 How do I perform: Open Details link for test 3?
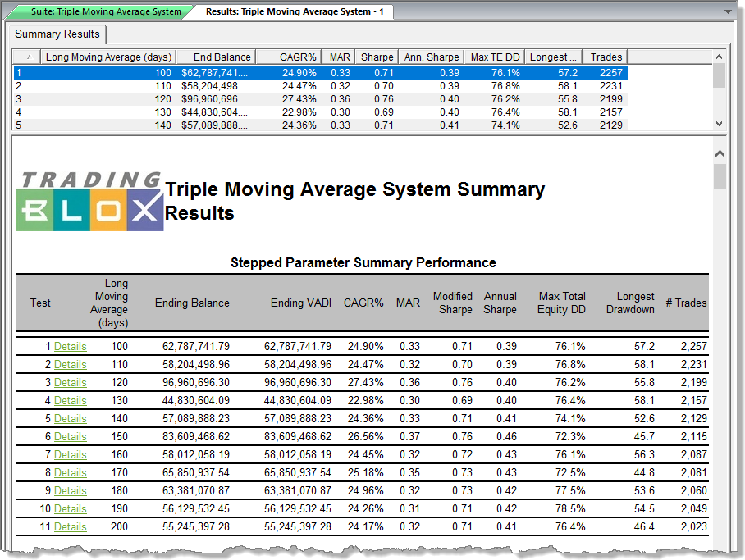pos(70,383)
